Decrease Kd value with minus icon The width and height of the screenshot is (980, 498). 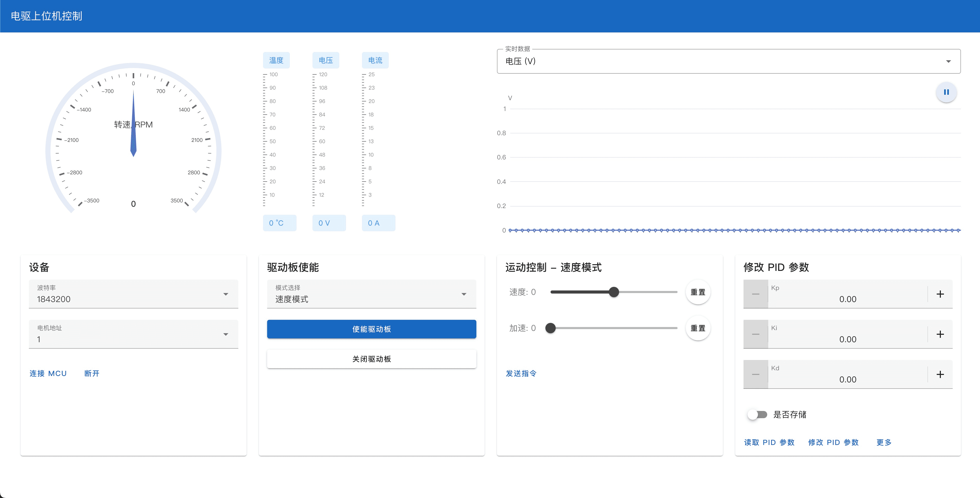[756, 374]
